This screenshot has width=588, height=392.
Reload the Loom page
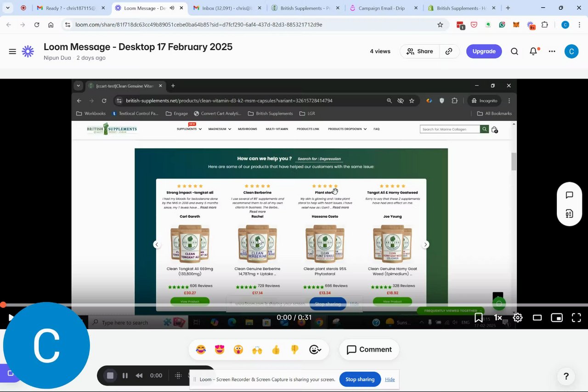[37, 25]
